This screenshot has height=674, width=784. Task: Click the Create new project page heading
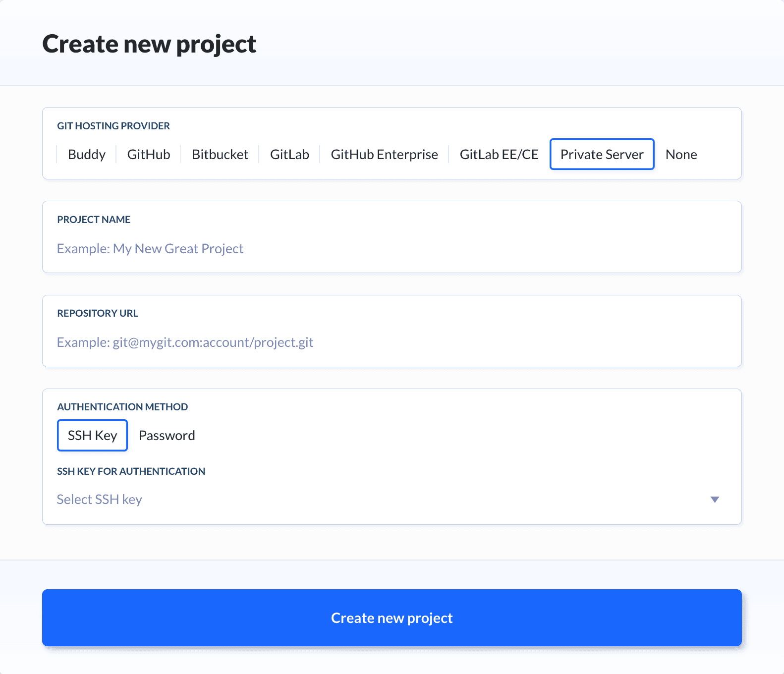150,44
